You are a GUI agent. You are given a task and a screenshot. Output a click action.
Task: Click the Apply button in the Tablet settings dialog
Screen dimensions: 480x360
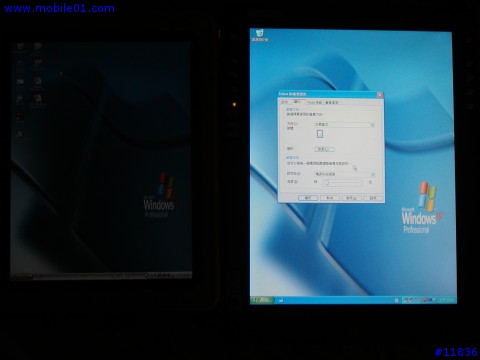352,198
